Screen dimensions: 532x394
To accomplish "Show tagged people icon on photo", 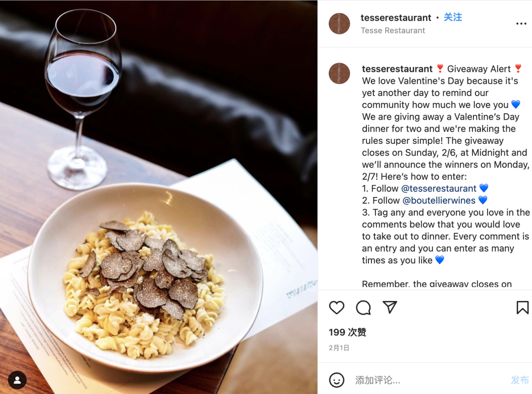I will pos(17,380).
